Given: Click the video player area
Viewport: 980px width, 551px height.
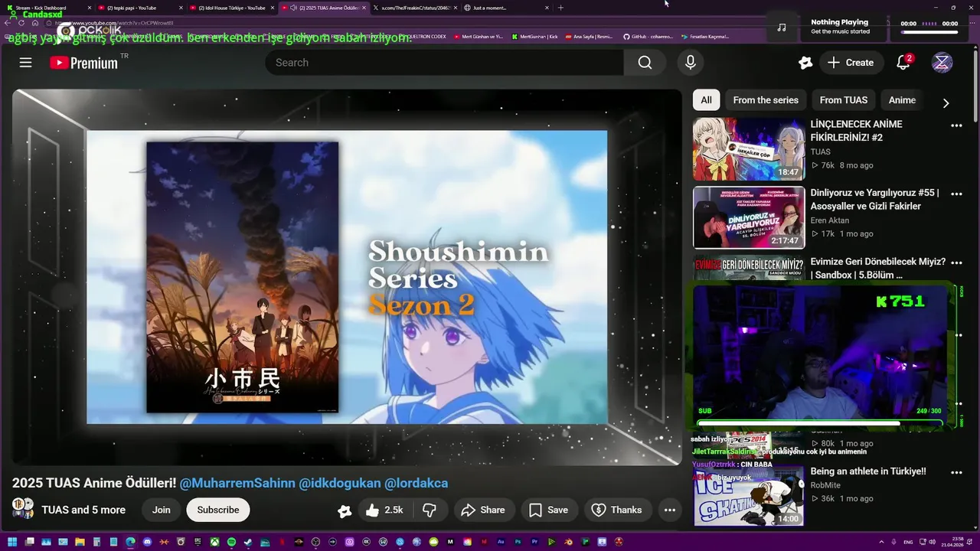Looking at the screenshot, I should (347, 277).
